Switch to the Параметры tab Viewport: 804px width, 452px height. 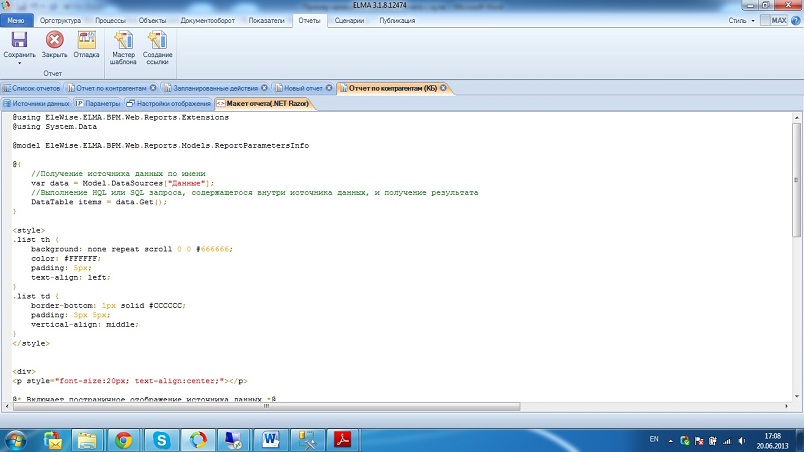pyautogui.click(x=98, y=103)
